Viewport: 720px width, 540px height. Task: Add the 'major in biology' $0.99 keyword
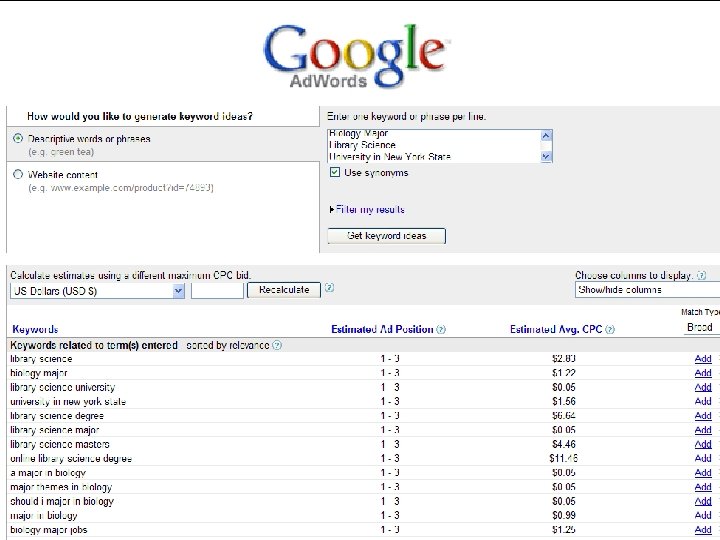click(703, 515)
